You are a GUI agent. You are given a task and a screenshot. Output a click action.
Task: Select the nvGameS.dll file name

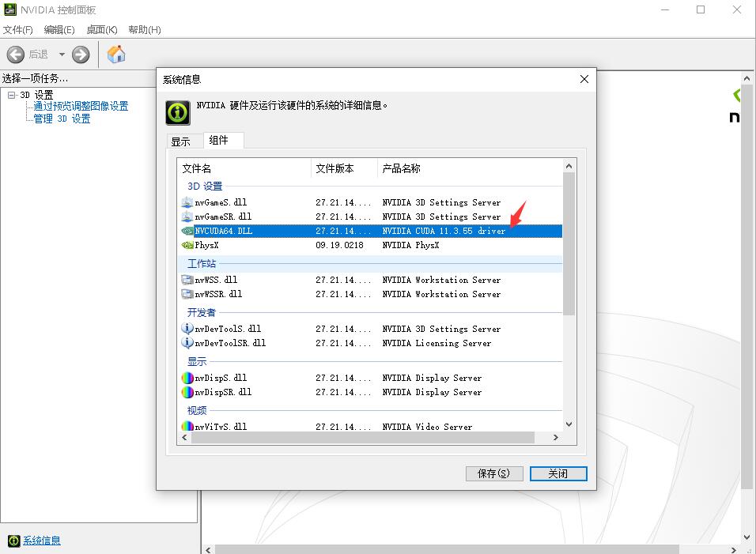[221, 202]
